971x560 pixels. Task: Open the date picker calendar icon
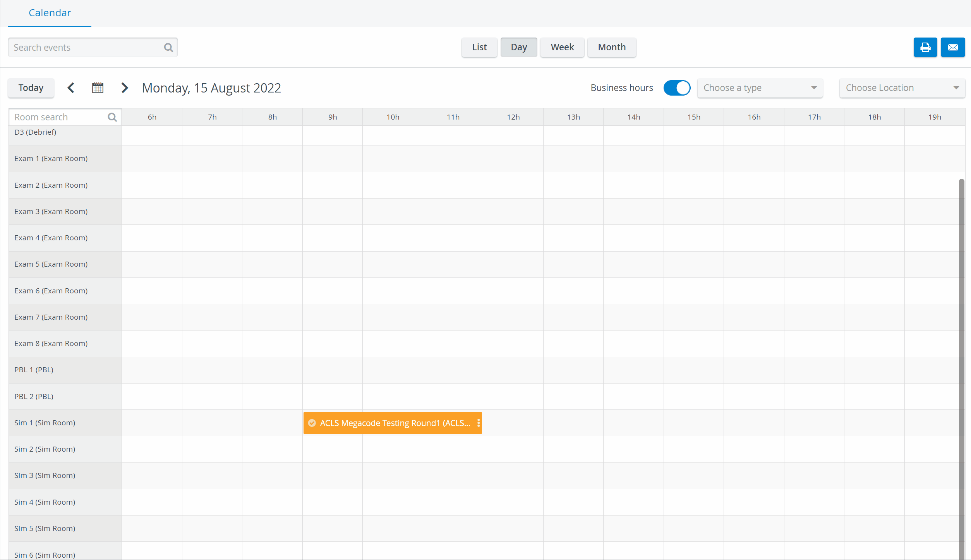point(98,88)
